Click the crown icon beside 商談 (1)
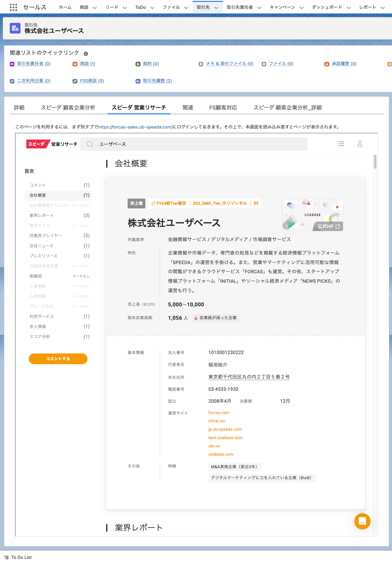Screen dimensions: 392x564 pos(75,64)
